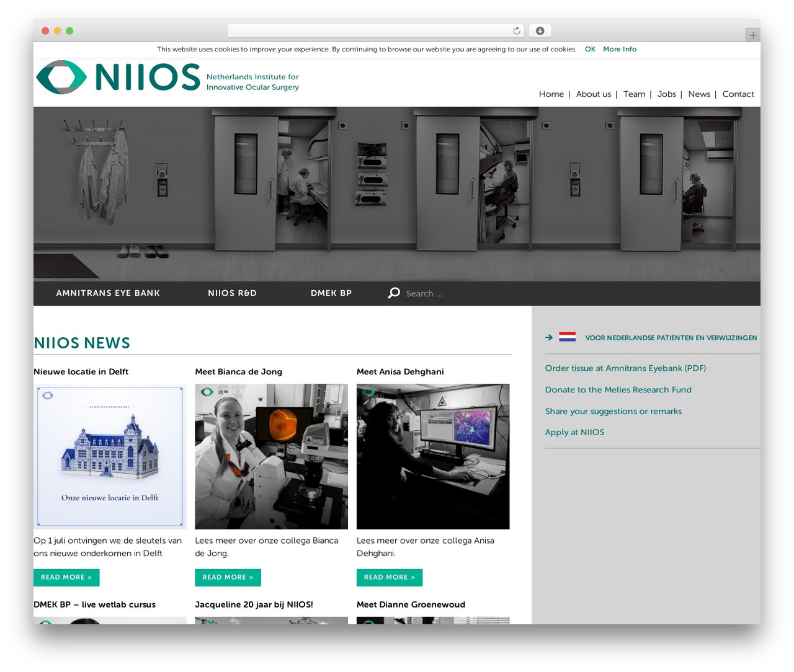This screenshot has width=794, height=672.
Task: Open Share your suggestions or remarks
Action: tap(613, 411)
